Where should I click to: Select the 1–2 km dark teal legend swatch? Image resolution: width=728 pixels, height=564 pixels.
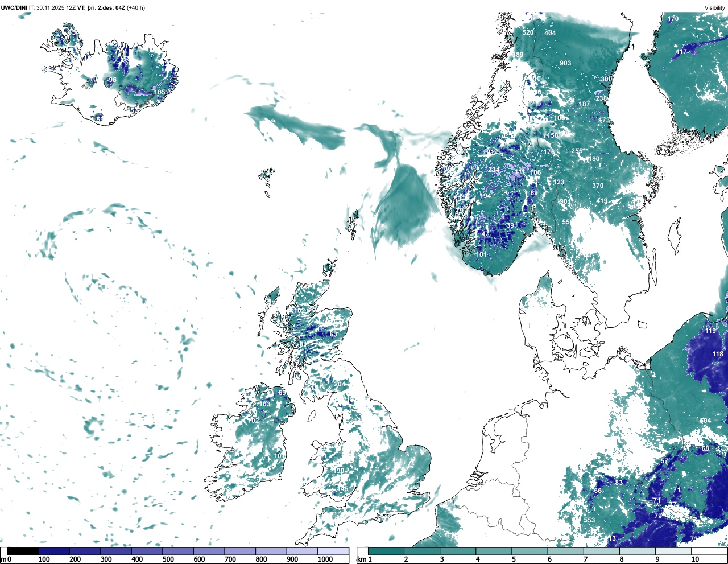[386, 551]
